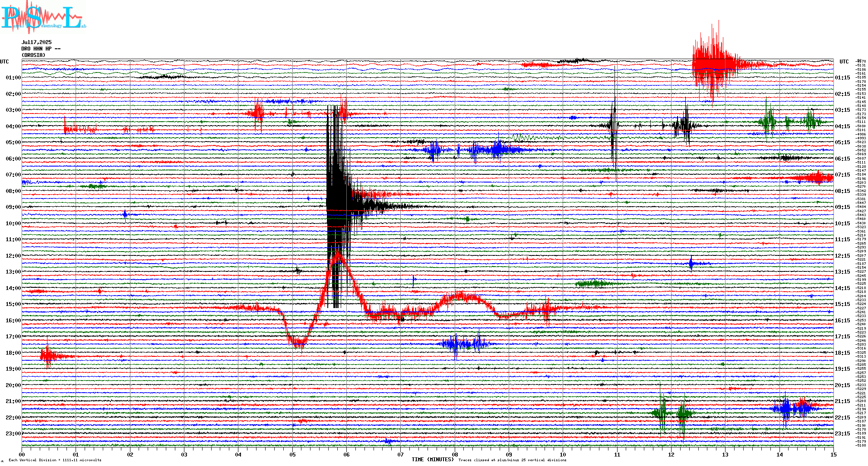This screenshot has height=466, width=868.
Task: Click the 17:15 time label
Action: pos(843,337)
